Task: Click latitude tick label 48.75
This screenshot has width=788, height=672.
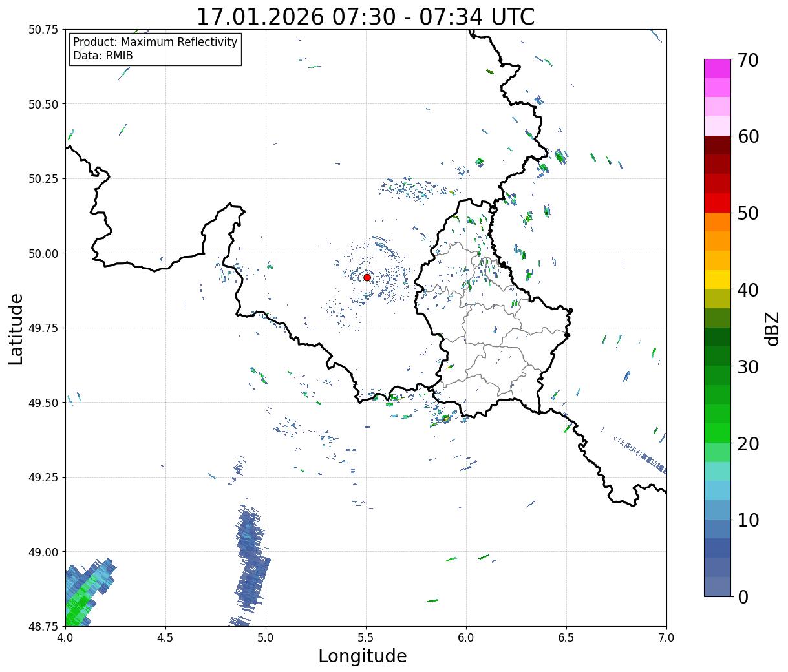Action: [43, 626]
